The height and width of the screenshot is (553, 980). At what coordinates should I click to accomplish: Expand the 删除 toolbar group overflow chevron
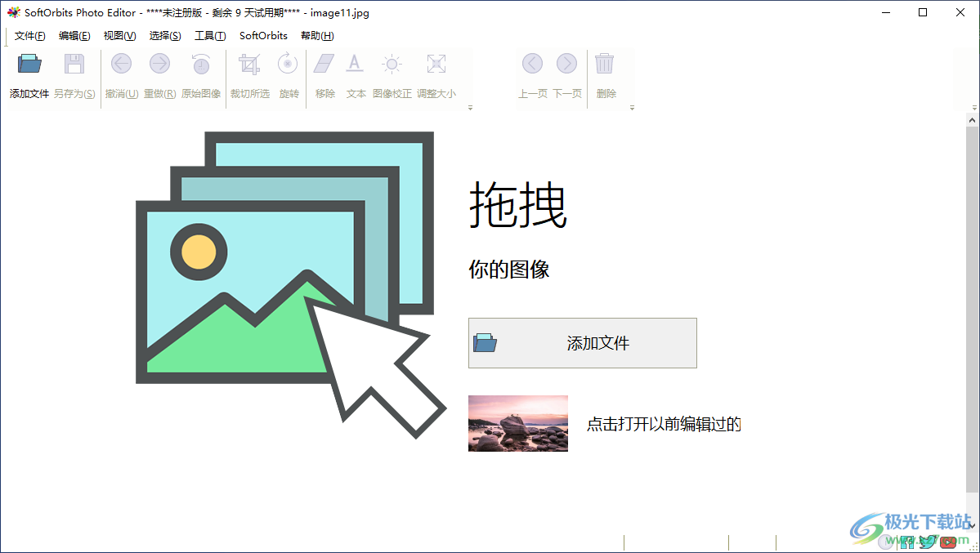[x=632, y=107]
